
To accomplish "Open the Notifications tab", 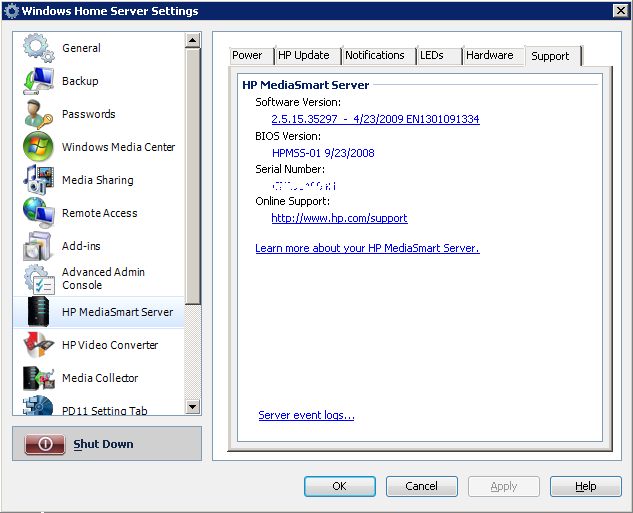I will coord(378,55).
